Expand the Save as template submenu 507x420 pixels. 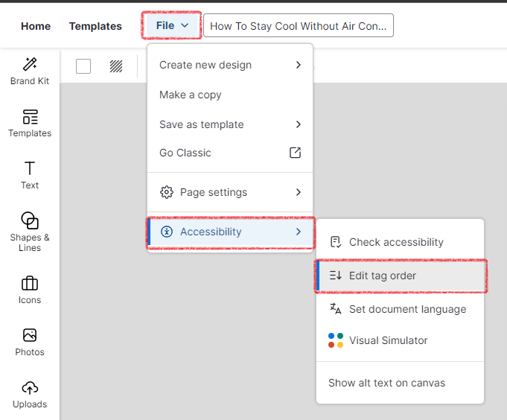coord(230,124)
